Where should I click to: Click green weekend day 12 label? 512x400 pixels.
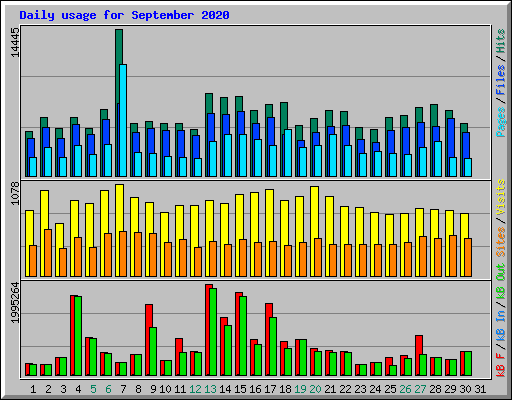click(195, 389)
